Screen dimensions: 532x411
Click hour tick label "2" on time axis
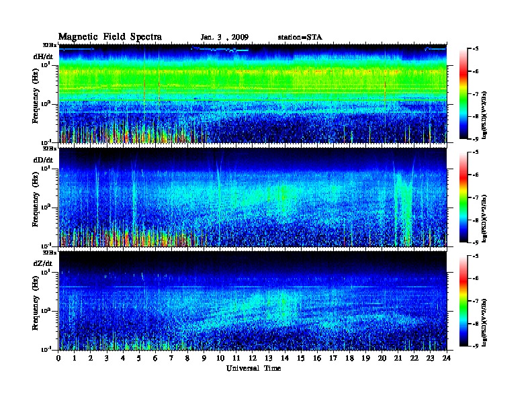click(91, 359)
